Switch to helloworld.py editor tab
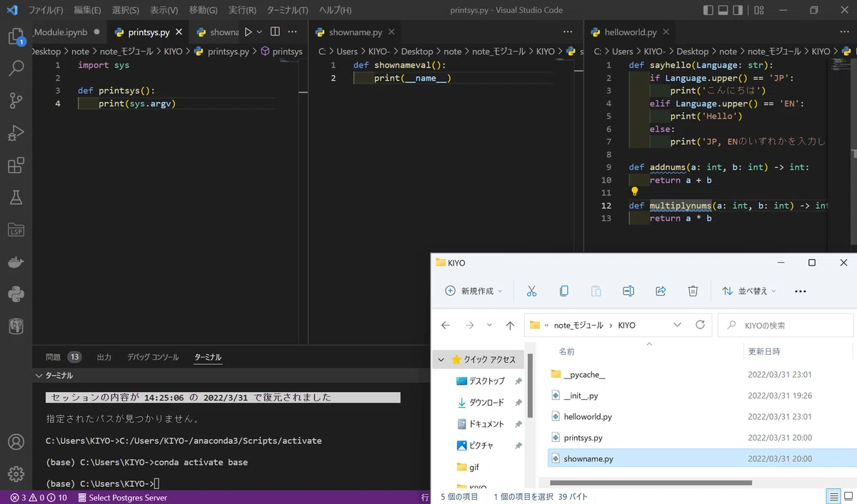Viewport: 857px width, 504px height. pos(630,32)
